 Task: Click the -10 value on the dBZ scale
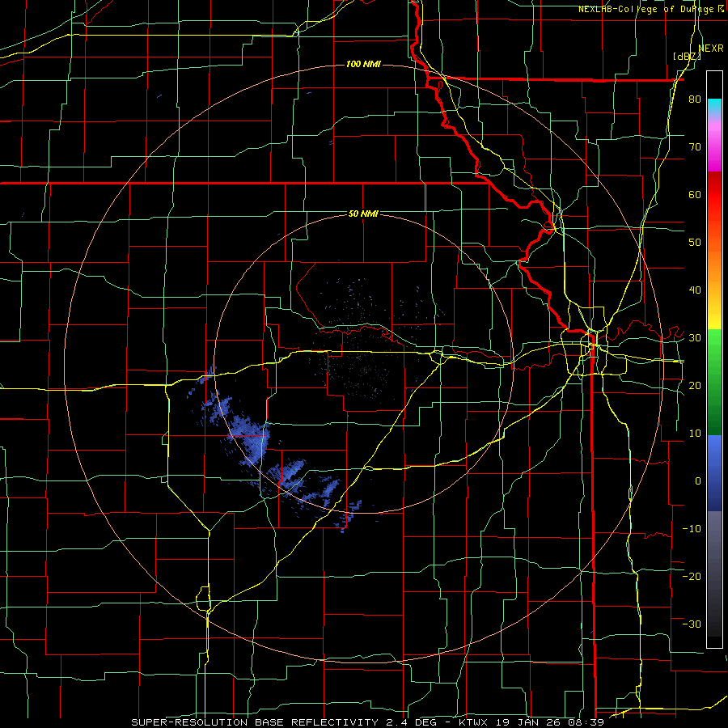pos(692,528)
